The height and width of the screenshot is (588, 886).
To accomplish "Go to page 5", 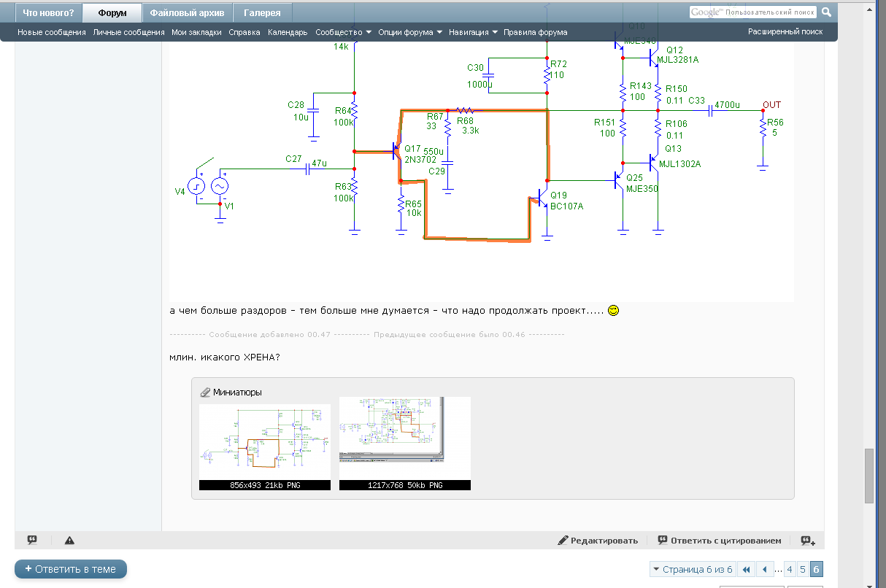I will coord(802,569).
